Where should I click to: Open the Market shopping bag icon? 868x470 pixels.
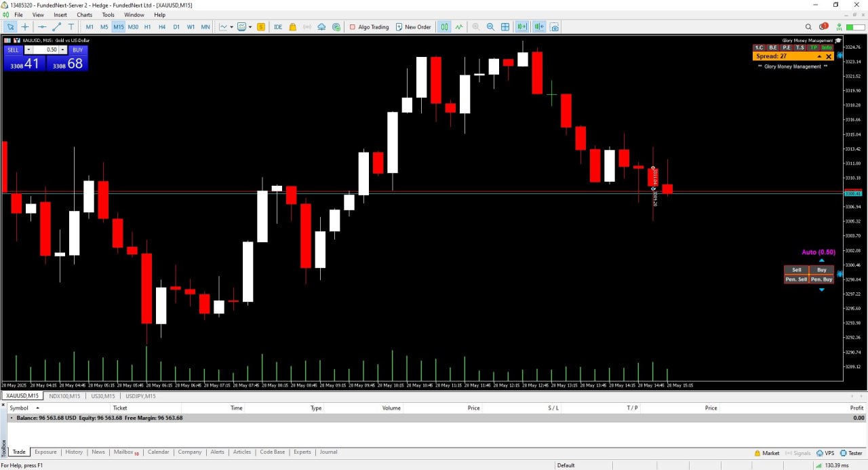pos(293,27)
